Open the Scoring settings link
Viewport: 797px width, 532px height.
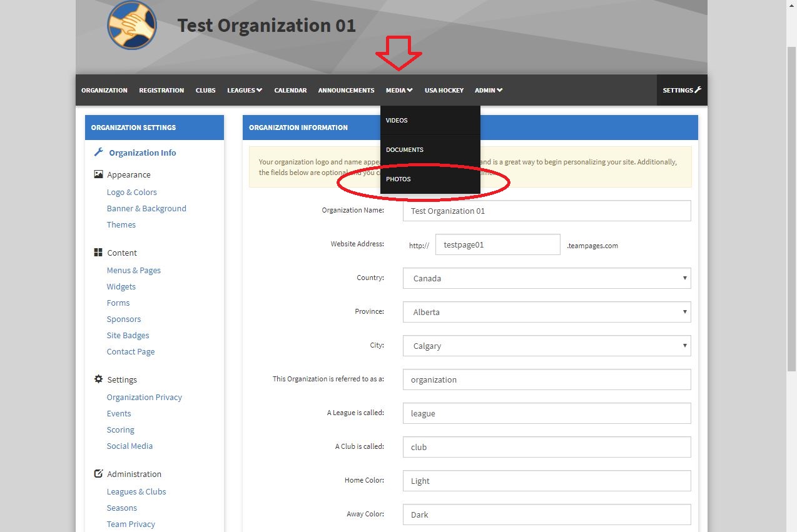[x=121, y=429]
